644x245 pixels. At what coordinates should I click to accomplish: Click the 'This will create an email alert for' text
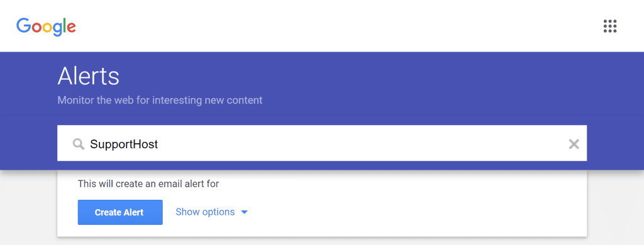tap(148, 184)
